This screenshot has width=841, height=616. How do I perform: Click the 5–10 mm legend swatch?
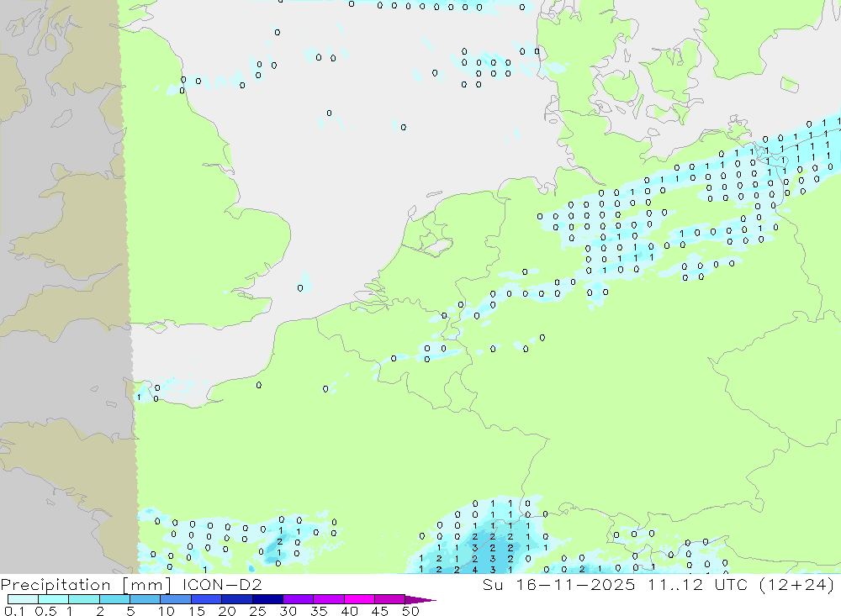pyautogui.click(x=145, y=599)
